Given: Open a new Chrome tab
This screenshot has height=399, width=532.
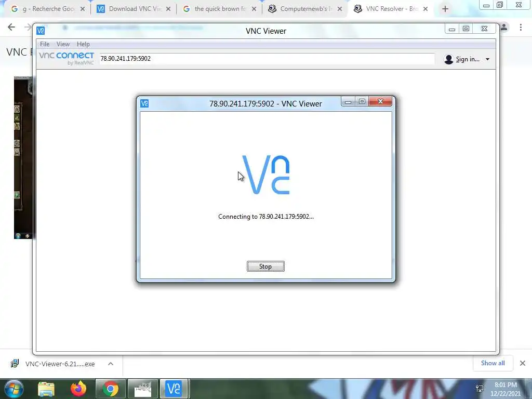Looking at the screenshot, I should 445,9.
